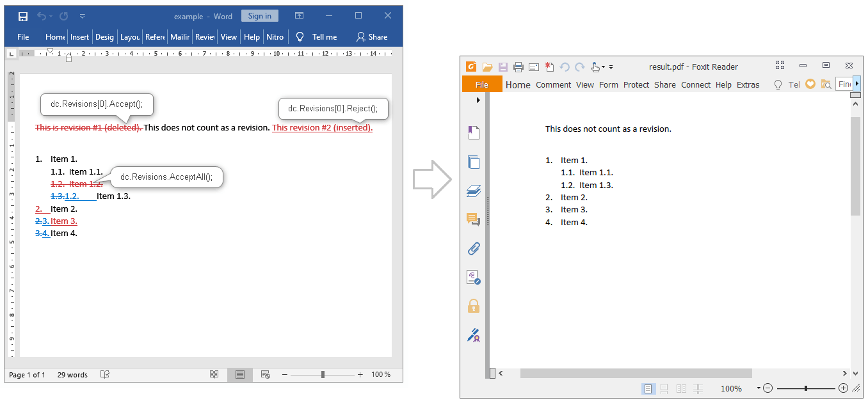The height and width of the screenshot is (403, 868).
Task: Open the Attachments panel in Foxit
Action: (474, 248)
